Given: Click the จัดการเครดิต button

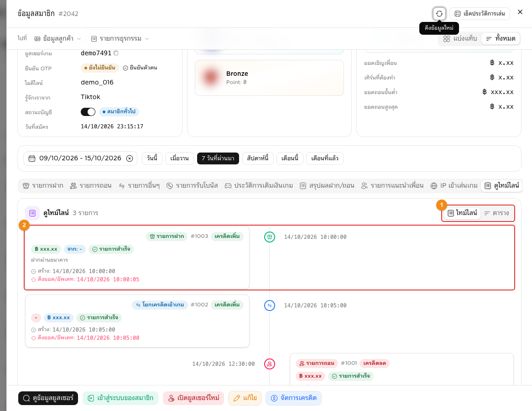Looking at the screenshot, I should point(293,398).
